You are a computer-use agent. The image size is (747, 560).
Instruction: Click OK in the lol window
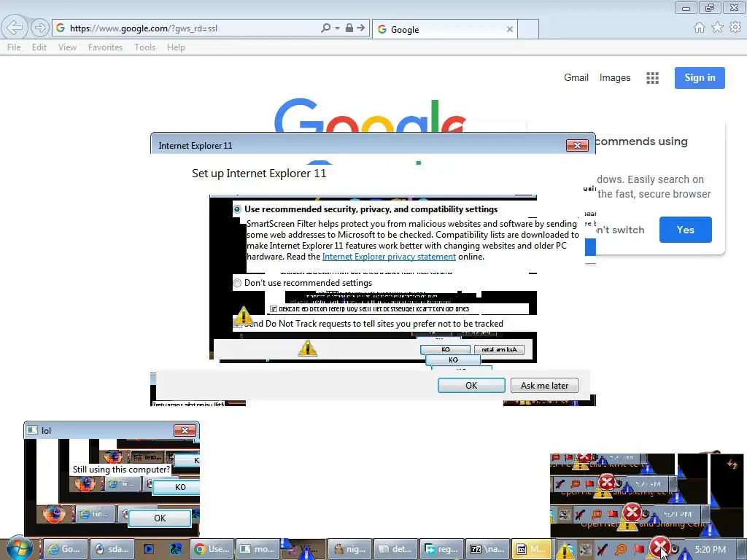(x=160, y=518)
